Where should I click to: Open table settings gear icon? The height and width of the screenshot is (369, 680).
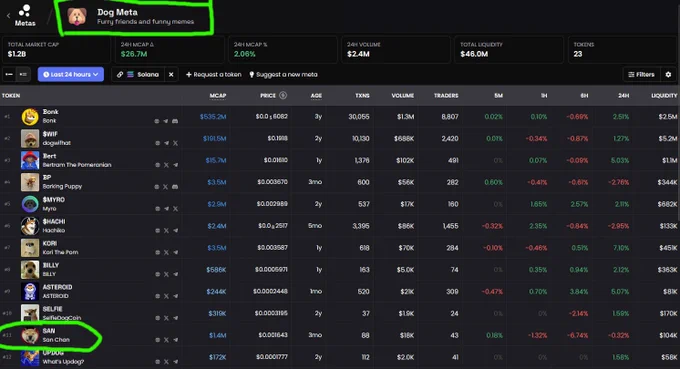668,75
